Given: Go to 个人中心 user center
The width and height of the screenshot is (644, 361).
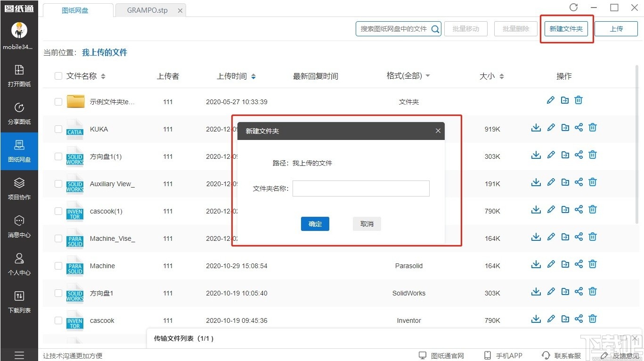Looking at the screenshot, I should [19, 264].
